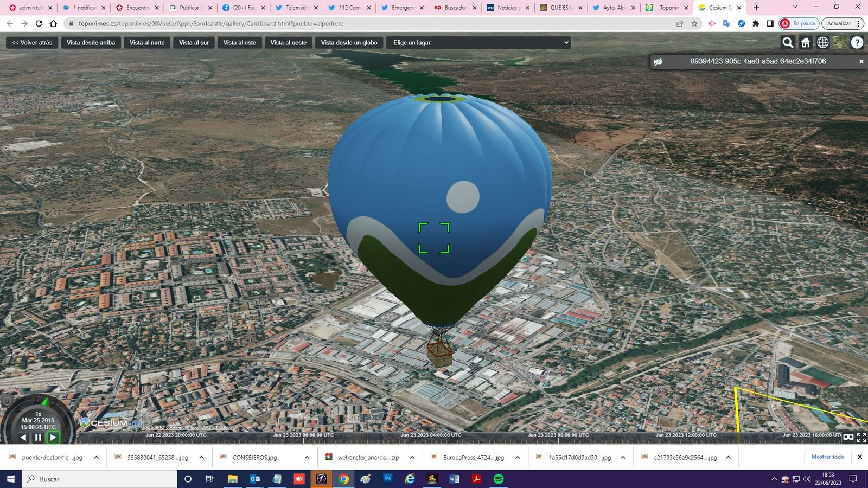Bookmark page with the star icon
This screenshot has width=868, height=488.
[x=694, y=23]
